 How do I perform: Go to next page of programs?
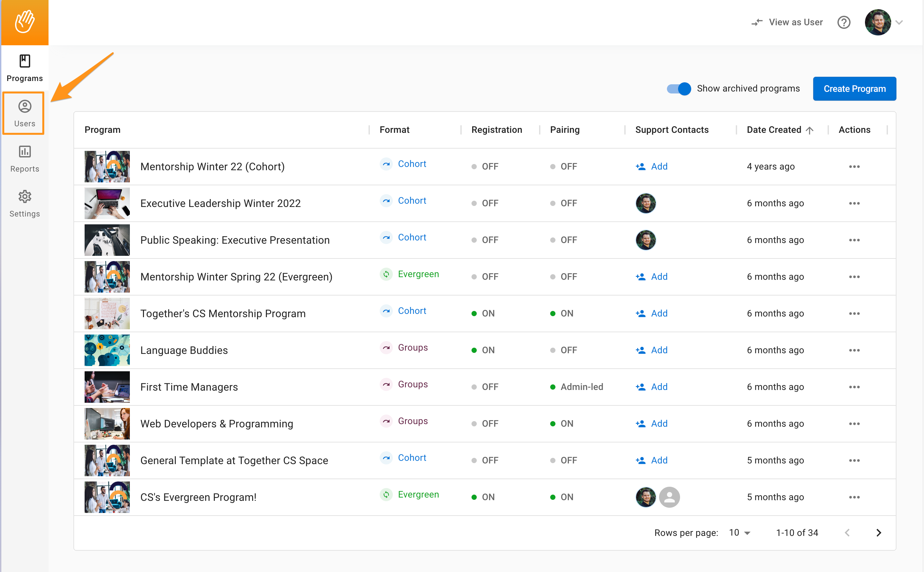pos(879,532)
